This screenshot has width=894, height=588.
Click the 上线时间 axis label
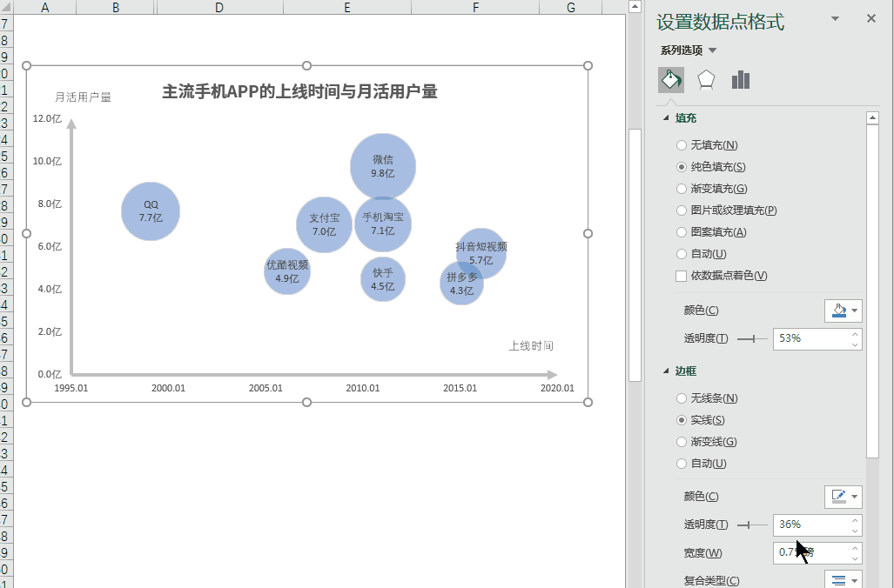(x=531, y=346)
